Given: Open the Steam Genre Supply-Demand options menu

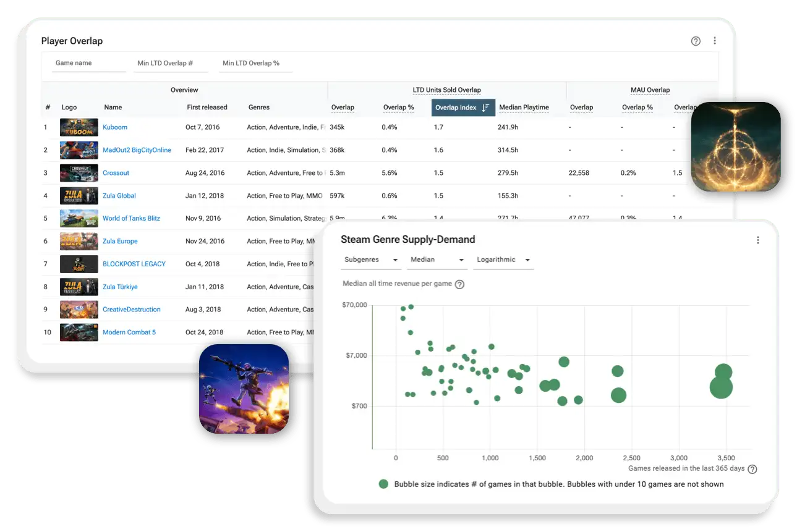Looking at the screenshot, I should pyautogui.click(x=758, y=240).
